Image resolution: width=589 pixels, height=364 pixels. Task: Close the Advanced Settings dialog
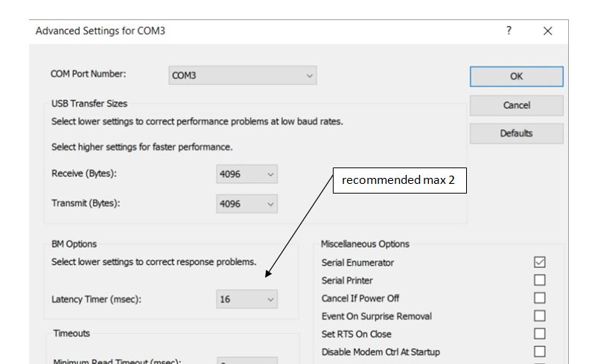coord(548,30)
